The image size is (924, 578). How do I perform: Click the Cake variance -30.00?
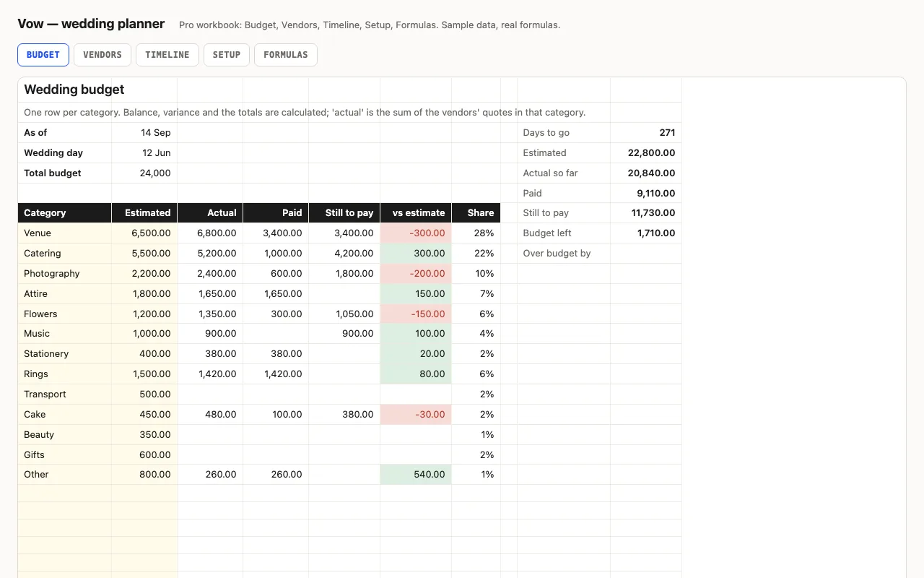(x=416, y=415)
